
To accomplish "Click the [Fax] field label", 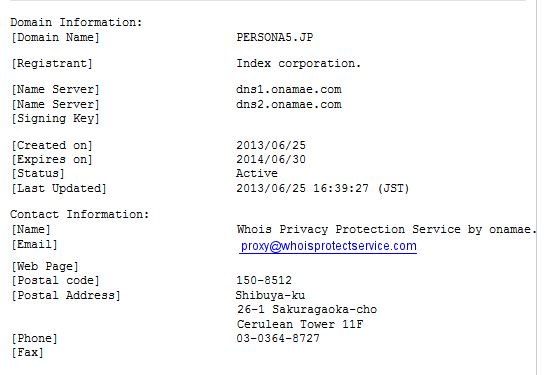I will point(27,353).
